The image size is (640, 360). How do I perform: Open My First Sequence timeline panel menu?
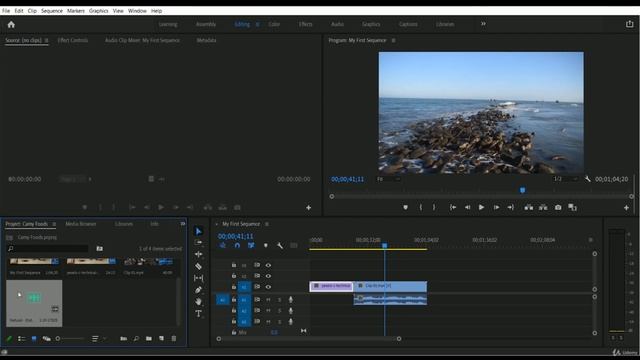pyautogui.click(x=267, y=224)
